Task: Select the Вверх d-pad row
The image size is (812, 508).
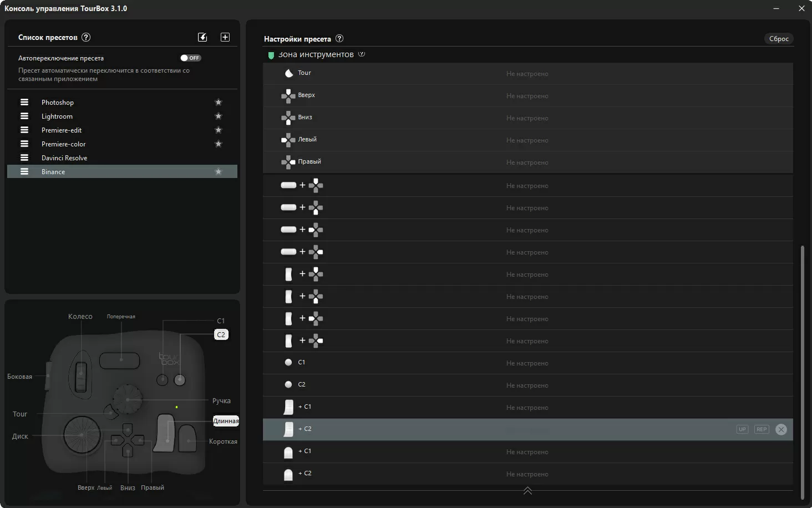Action: [306, 95]
